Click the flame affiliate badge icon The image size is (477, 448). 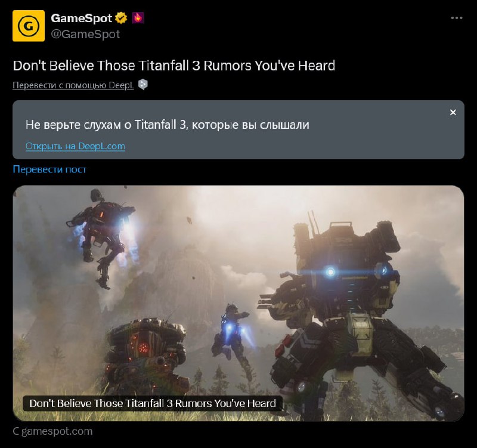138,18
